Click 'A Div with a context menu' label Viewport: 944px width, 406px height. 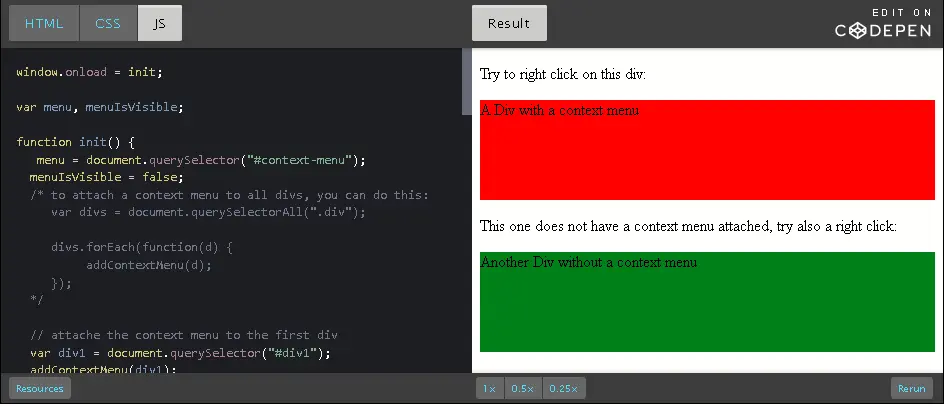[x=560, y=110]
